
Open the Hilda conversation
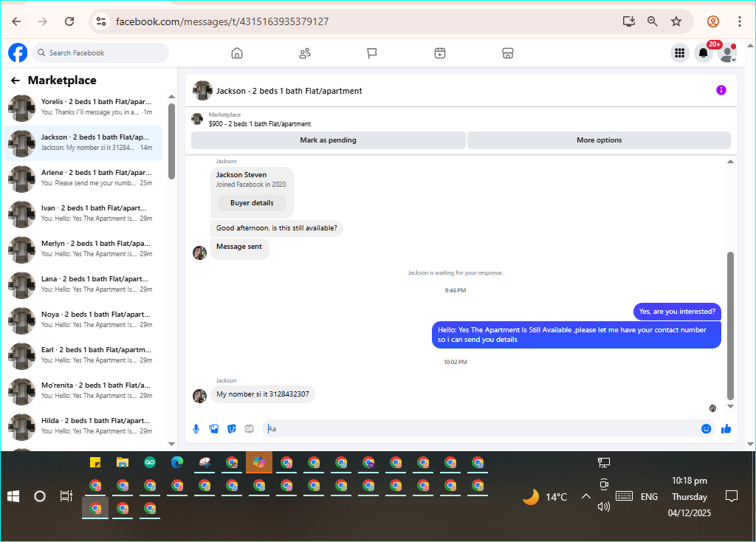[83, 426]
